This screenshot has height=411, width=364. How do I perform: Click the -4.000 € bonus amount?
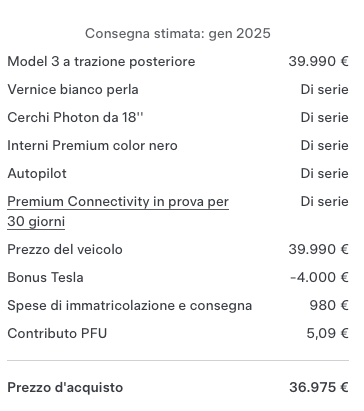click(319, 277)
